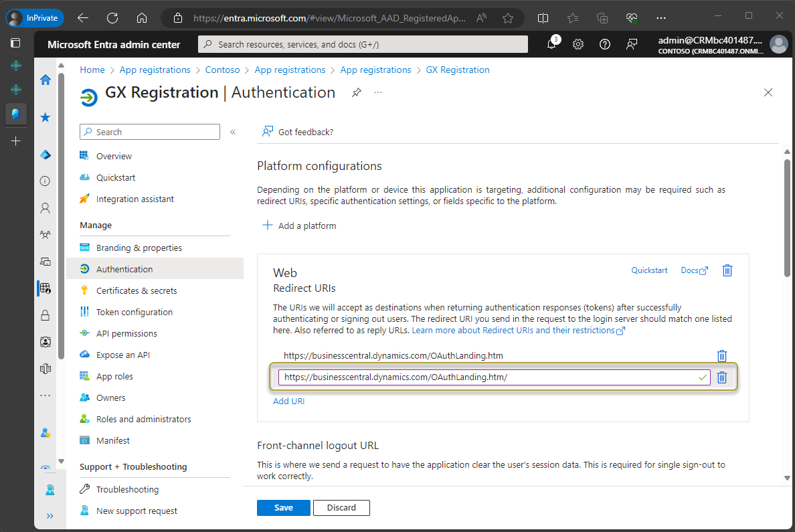The width and height of the screenshot is (795, 532).
Task: Expand the breadcrumb trail via Home link
Action: pyautogui.click(x=92, y=70)
